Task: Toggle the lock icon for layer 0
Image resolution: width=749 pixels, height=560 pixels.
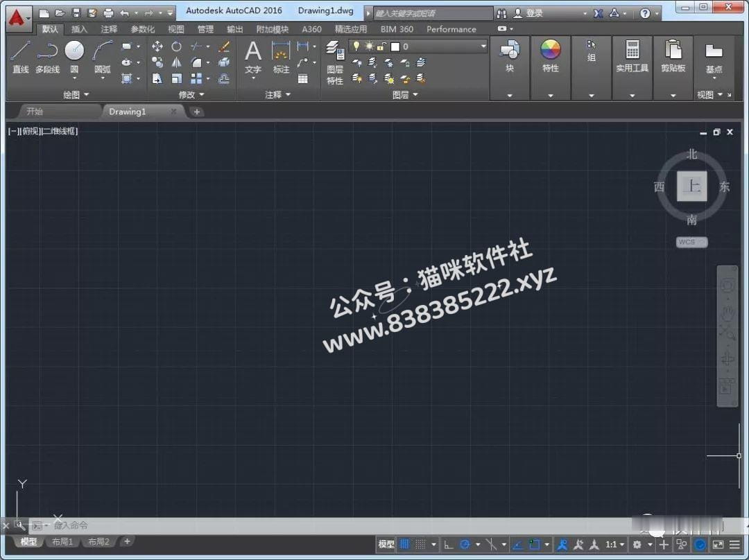Action: [x=381, y=46]
